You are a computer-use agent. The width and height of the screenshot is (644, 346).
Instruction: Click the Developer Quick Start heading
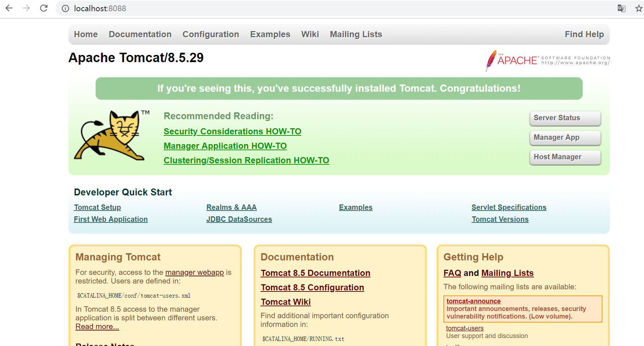pos(123,192)
